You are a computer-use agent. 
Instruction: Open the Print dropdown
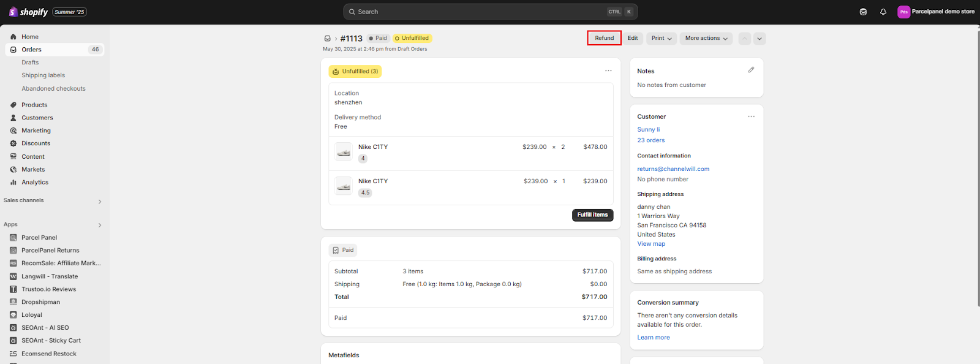(661, 38)
